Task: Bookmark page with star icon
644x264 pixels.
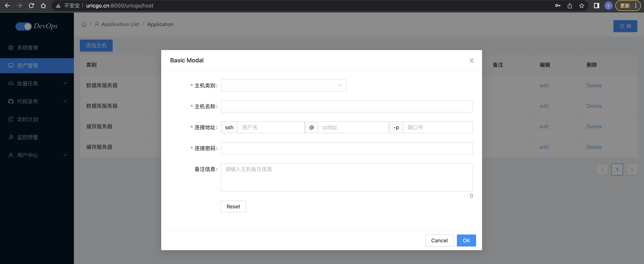Action: 582,5
